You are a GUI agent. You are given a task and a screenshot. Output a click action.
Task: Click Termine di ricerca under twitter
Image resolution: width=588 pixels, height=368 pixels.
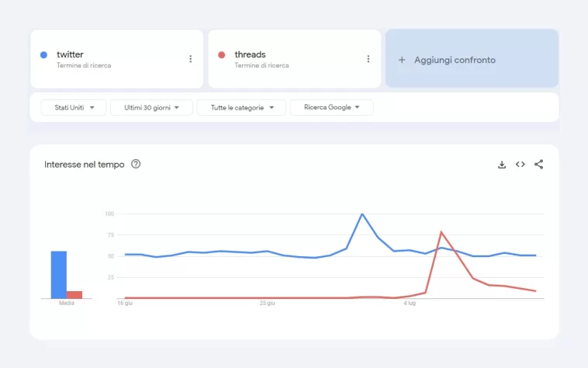[84, 65]
